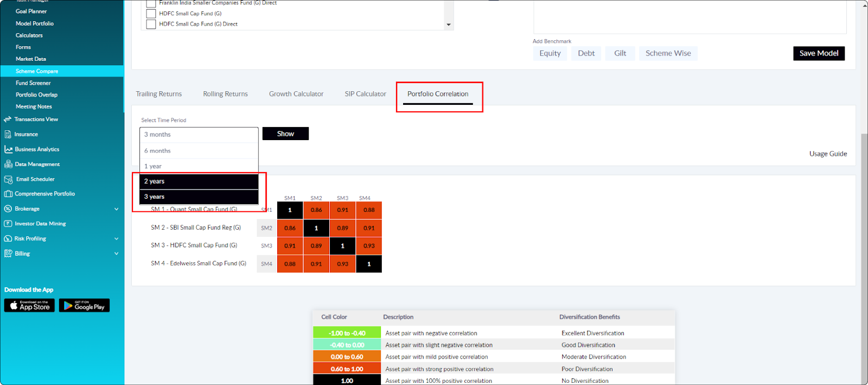The width and height of the screenshot is (868, 385).
Task: Expand the Risk Profiling chevron
Action: tap(116, 239)
